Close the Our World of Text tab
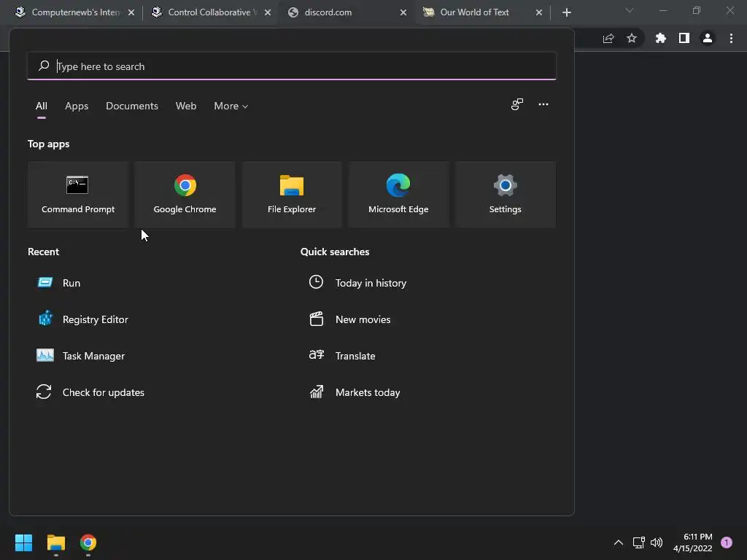The image size is (747, 560). [539, 12]
